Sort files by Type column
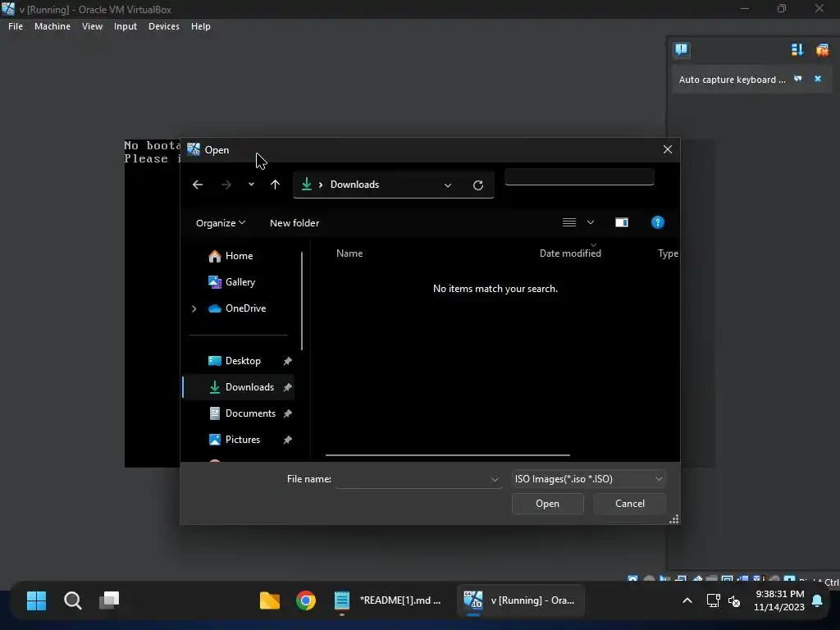The width and height of the screenshot is (840, 630). [x=668, y=253]
